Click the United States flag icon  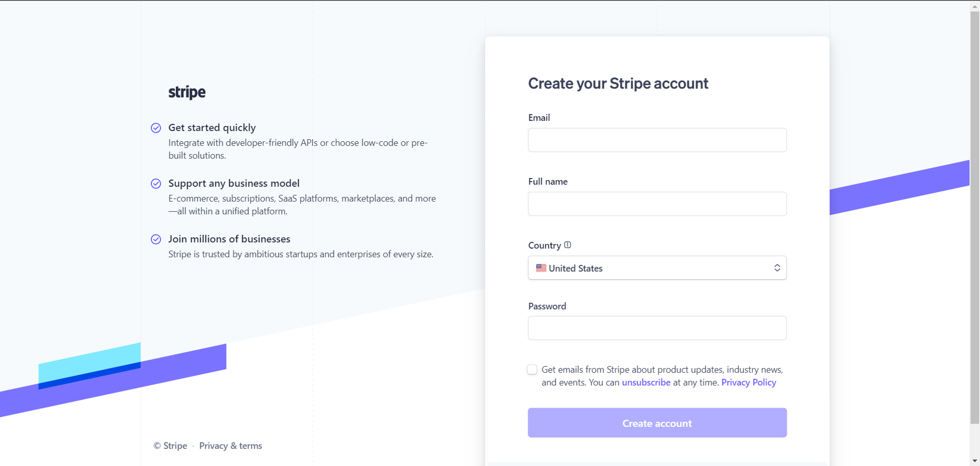[540, 268]
